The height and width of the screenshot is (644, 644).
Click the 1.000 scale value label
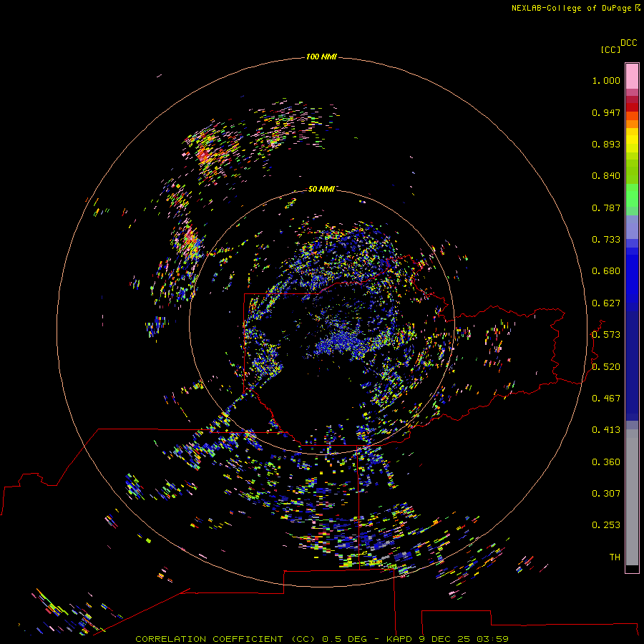click(x=605, y=81)
